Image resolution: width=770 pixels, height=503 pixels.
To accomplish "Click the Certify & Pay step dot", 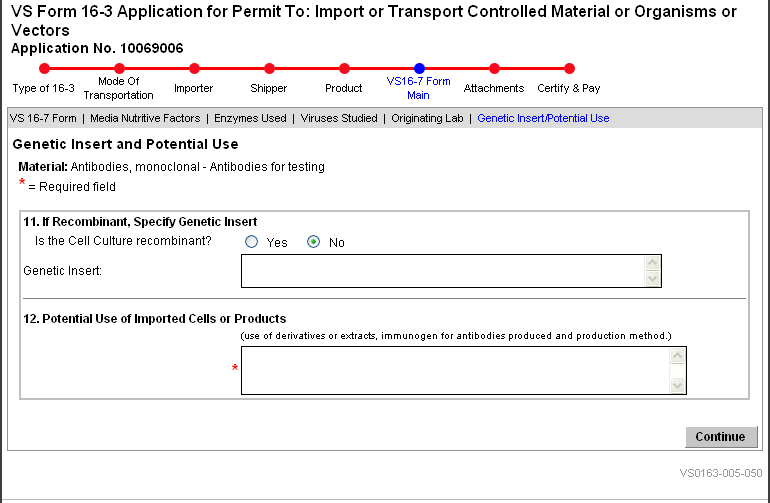I will [x=569, y=69].
